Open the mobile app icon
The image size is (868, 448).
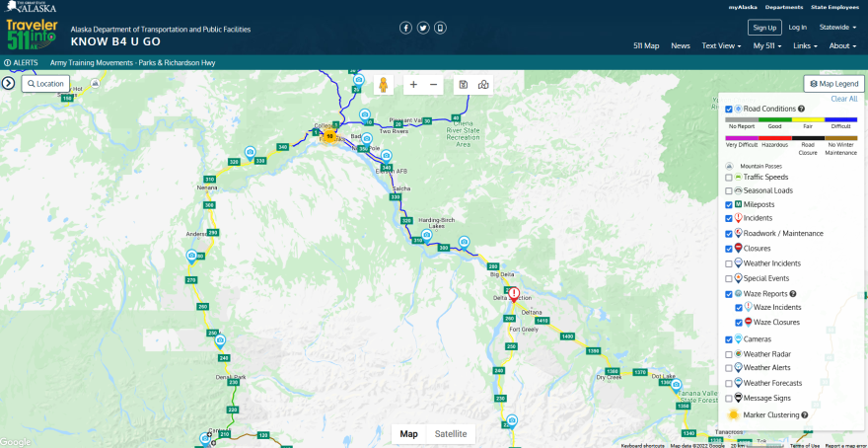coord(440,28)
